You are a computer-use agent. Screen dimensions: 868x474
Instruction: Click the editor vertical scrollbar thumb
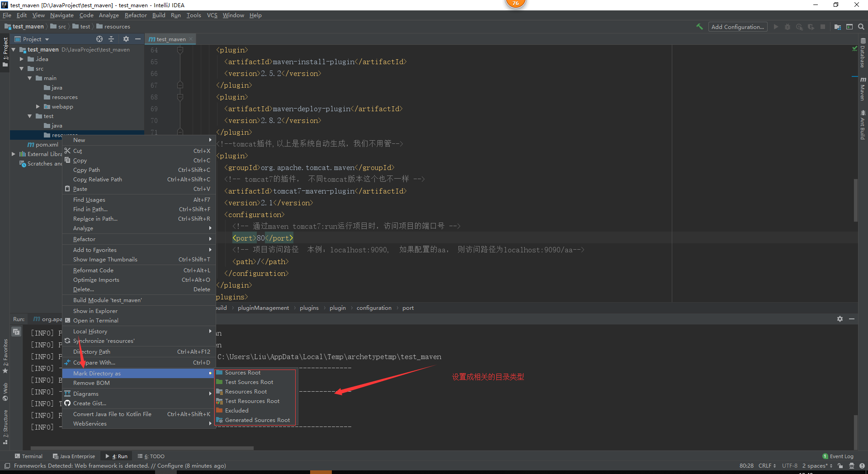coord(855,200)
